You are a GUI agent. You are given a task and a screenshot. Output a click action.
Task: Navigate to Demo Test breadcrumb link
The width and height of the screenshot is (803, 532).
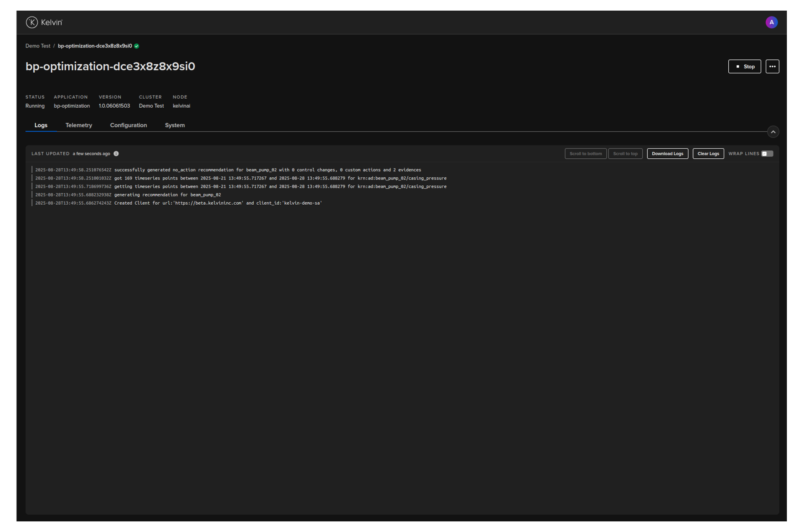point(38,46)
